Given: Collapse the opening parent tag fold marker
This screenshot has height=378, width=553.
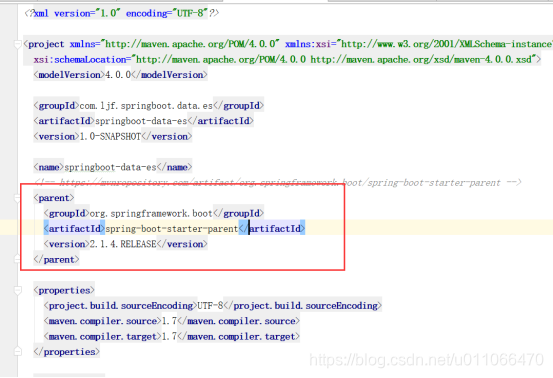Looking at the screenshot, I should click(17, 198).
